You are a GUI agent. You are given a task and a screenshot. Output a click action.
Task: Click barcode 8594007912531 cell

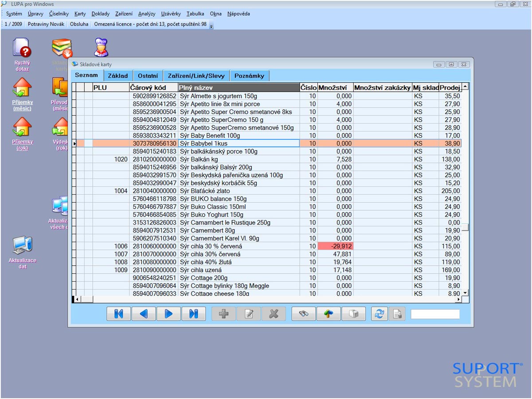(x=153, y=230)
